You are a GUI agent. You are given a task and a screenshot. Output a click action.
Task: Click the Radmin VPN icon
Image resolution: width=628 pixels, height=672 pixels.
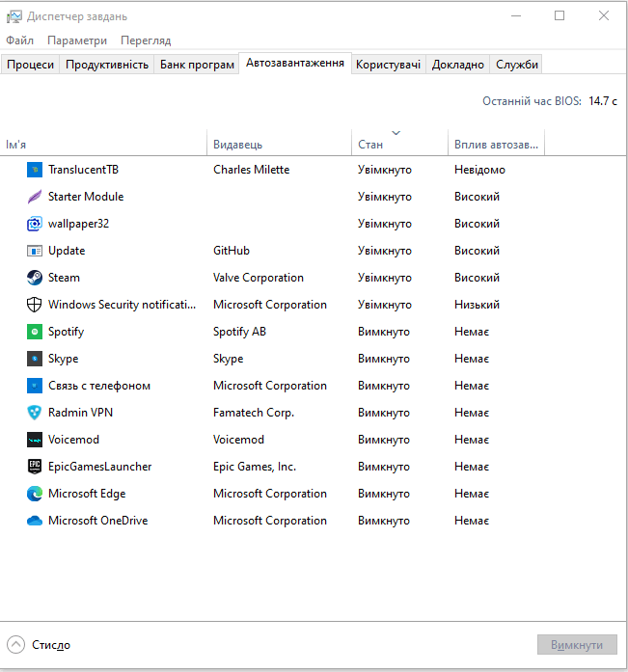[x=35, y=413]
